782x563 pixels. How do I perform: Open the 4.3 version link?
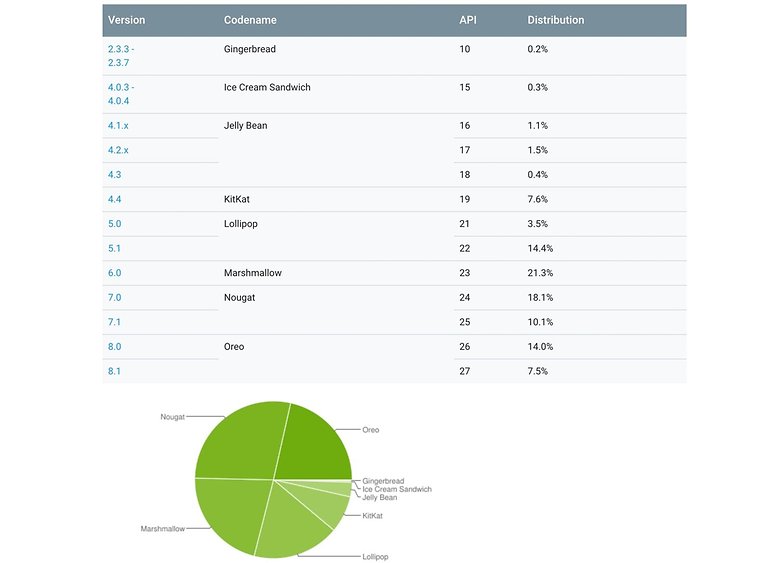pyautogui.click(x=115, y=175)
